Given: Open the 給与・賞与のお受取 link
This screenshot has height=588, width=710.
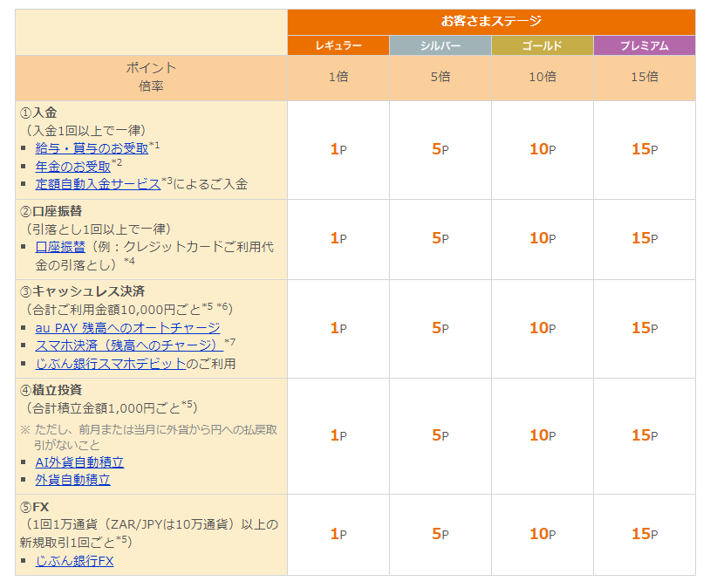Looking at the screenshot, I should pos(92,148).
